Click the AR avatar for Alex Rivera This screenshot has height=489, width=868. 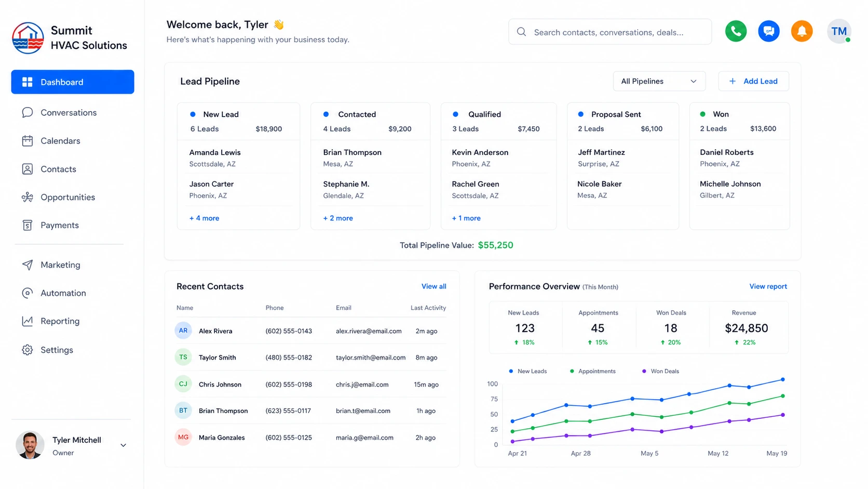pyautogui.click(x=183, y=331)
